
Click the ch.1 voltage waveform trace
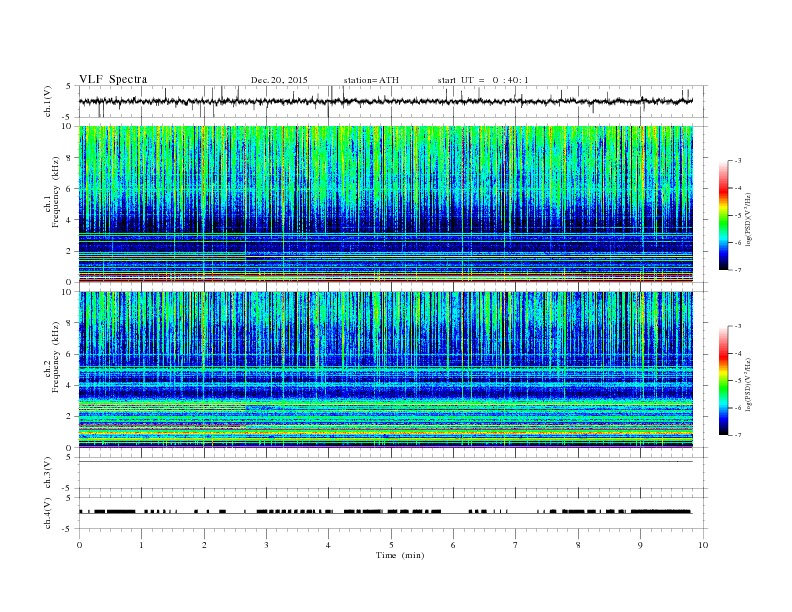click(386, 101)
